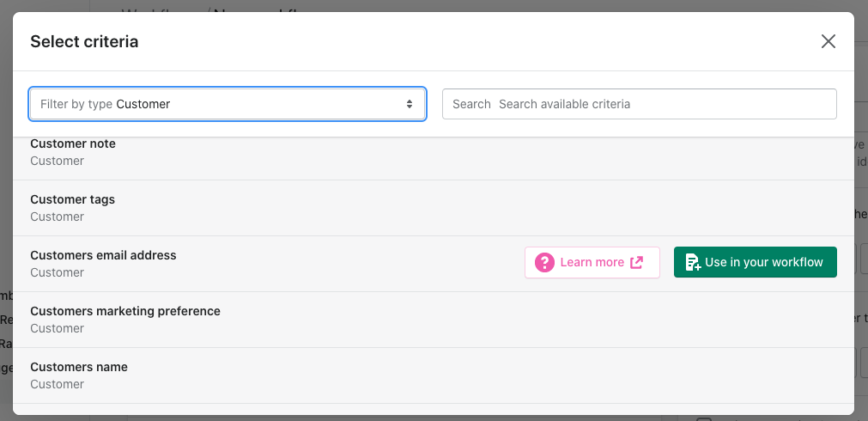The width and height of the screenshot is (868, 421).
Task: Click the document-plus icon on green button
Action: (x=693, y=263)
